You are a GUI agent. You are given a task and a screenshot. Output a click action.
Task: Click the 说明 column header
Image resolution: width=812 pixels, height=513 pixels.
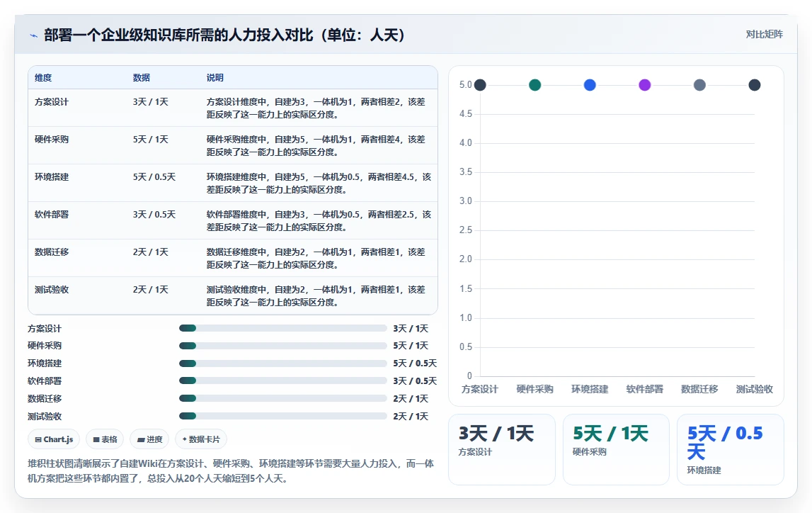pos(215,78)
